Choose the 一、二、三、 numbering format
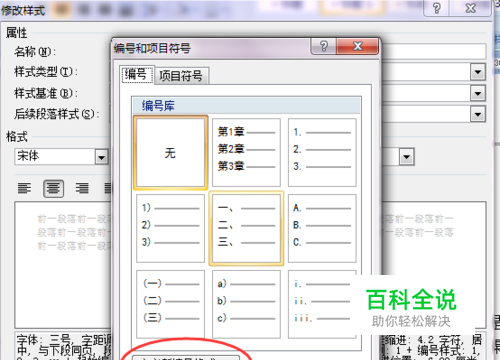 246,228
